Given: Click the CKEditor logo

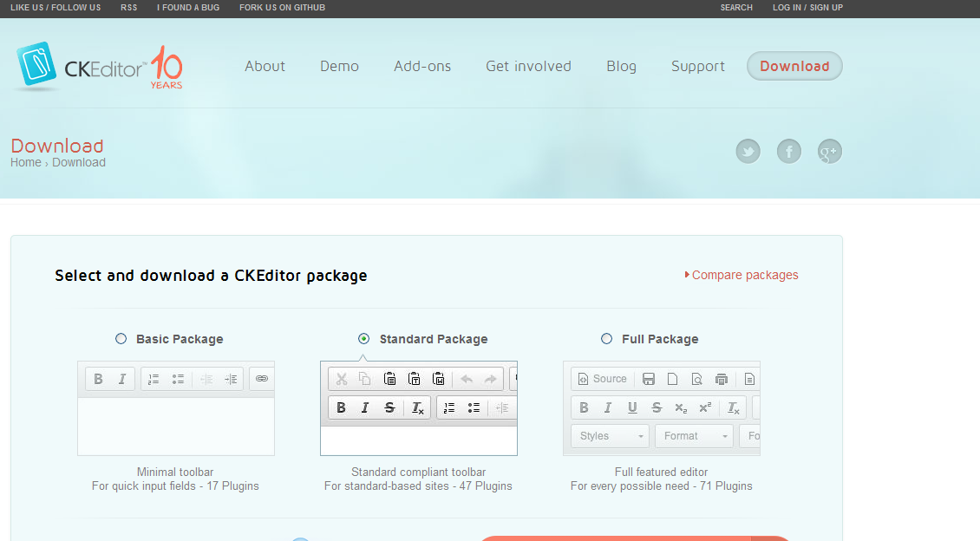Looking at the screenshot, I should [x=100, y=67].
